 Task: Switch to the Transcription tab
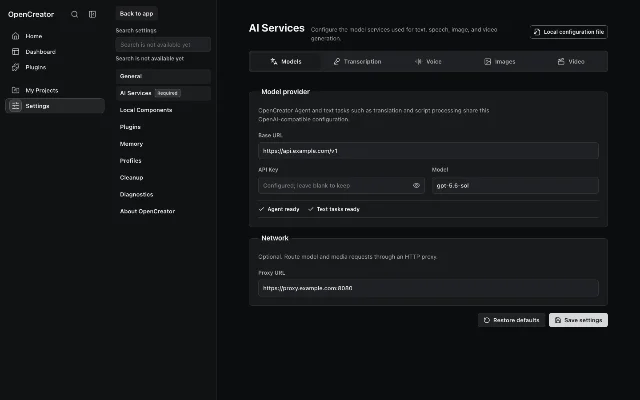357,61
